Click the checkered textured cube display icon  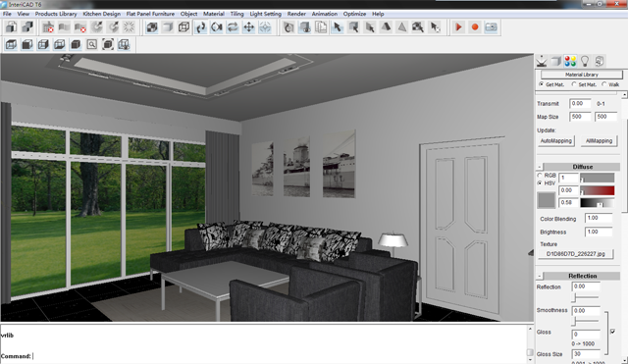click(x=152, y=27)
